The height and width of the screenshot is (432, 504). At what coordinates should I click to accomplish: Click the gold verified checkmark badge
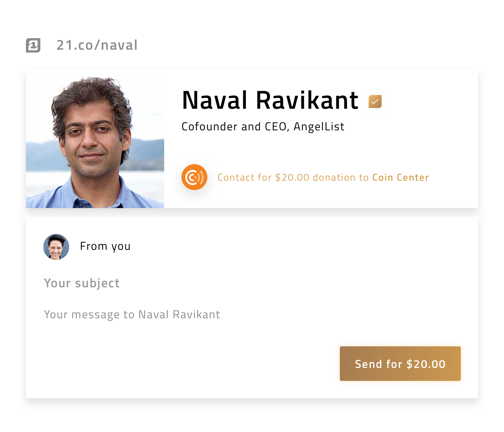click(375, 102)
